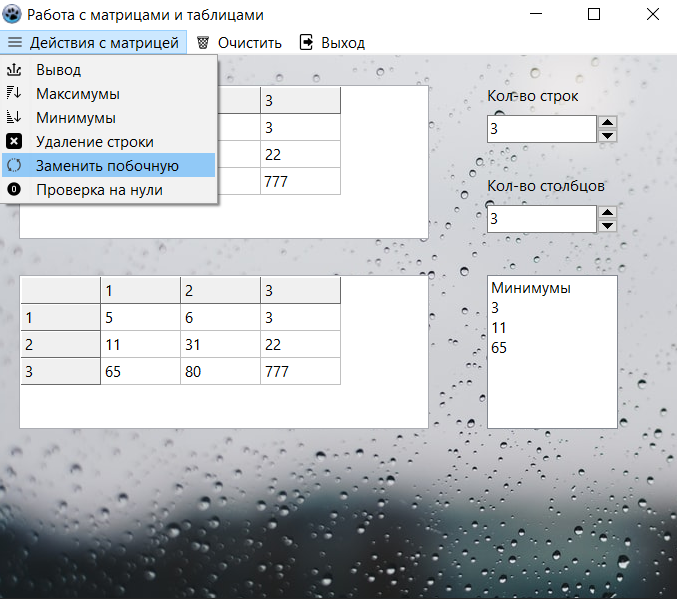Image resolution: width=677 pixels, height=599 pixels.
Task: Click the zero circle icon for Проверка на нули
Action: coord(14,189)
